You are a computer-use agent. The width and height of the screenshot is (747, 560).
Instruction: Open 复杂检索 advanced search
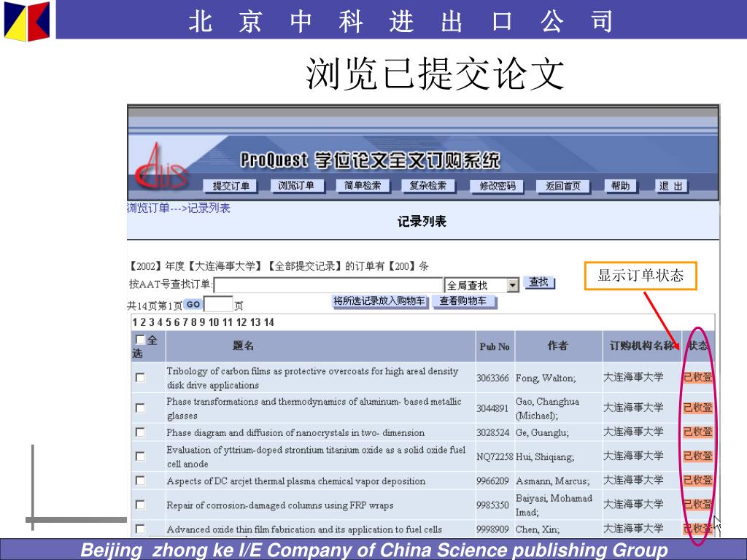427,185
